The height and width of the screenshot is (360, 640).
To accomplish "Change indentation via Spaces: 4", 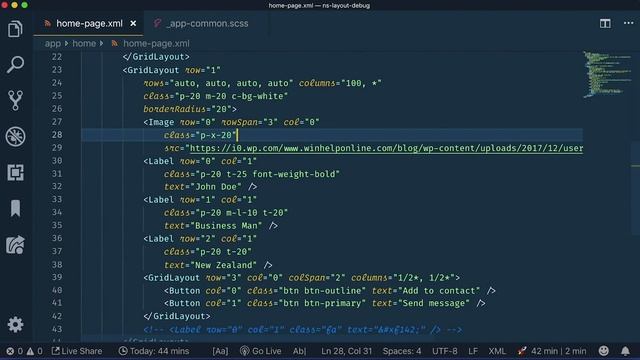I will [402, 351].
